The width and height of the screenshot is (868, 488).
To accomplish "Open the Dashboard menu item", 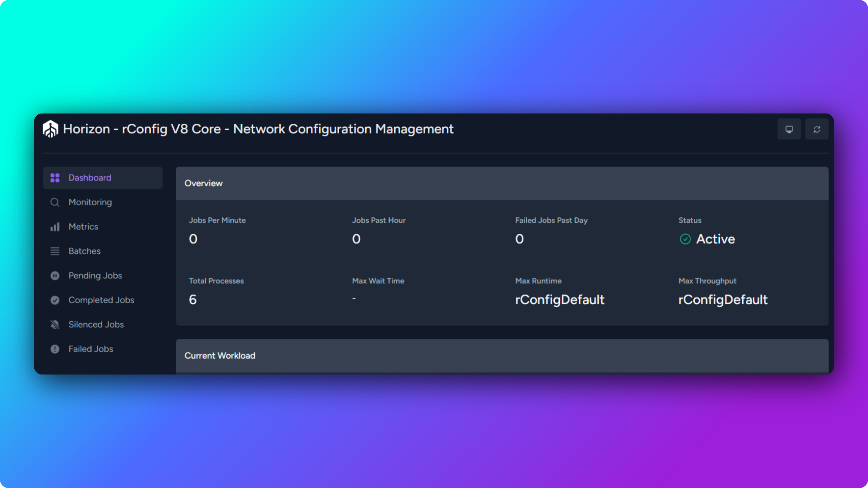I will [x=103, y=178].
